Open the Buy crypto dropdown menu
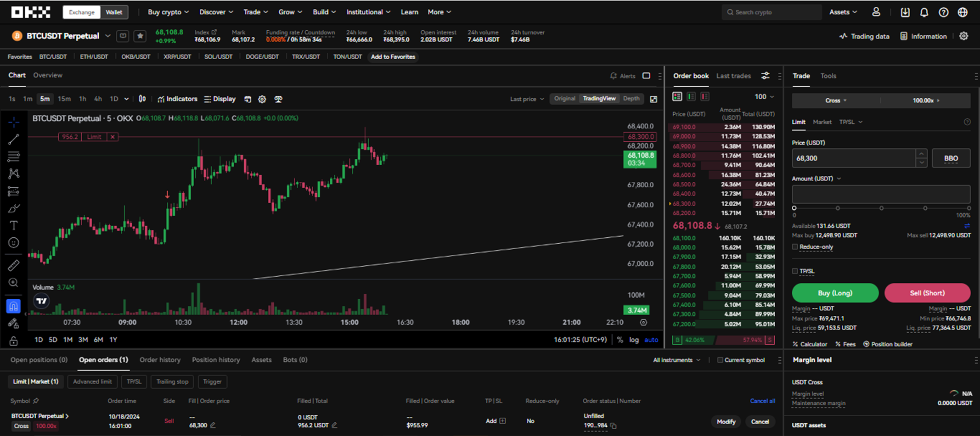Screen dimensions: 980x436 click(x=168, y=12)
